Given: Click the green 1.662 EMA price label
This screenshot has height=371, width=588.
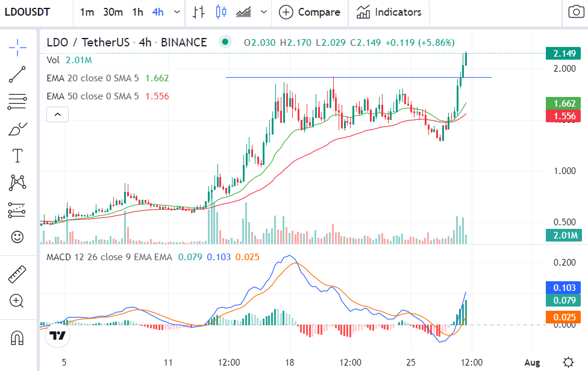Looking at the screenshot, I should (x=563, y=104).
